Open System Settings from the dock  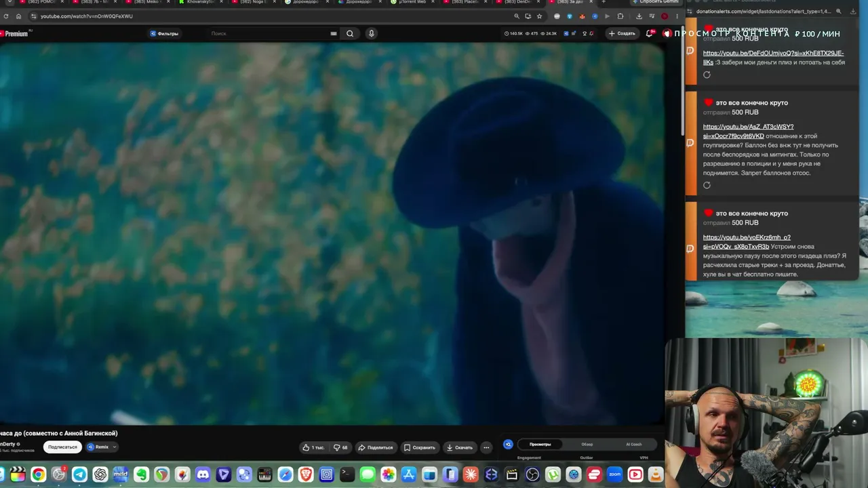[59, 474]
